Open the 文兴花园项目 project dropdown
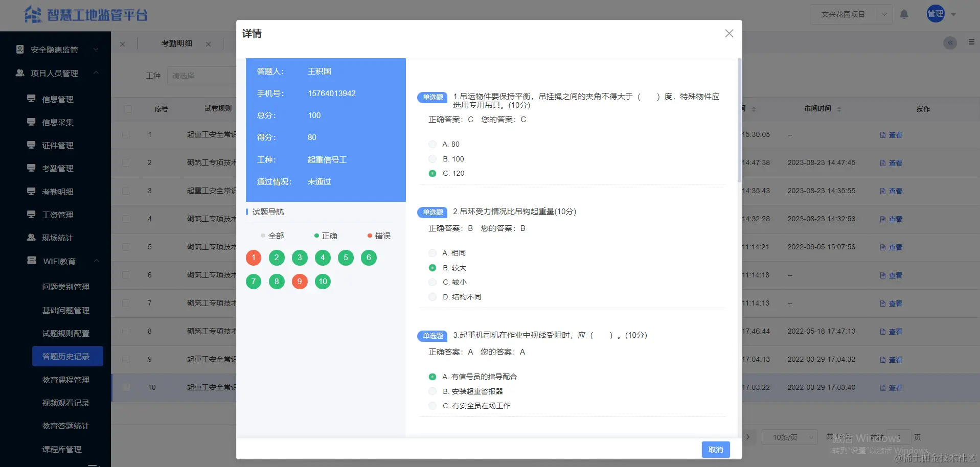The image size is (980, 467). pyautogui.click(x=851, y=14)
